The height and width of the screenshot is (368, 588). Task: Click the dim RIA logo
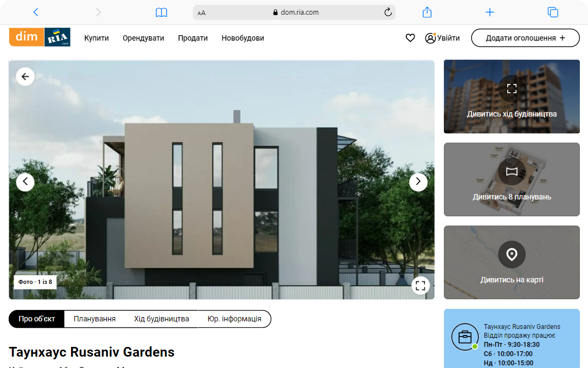40,37
